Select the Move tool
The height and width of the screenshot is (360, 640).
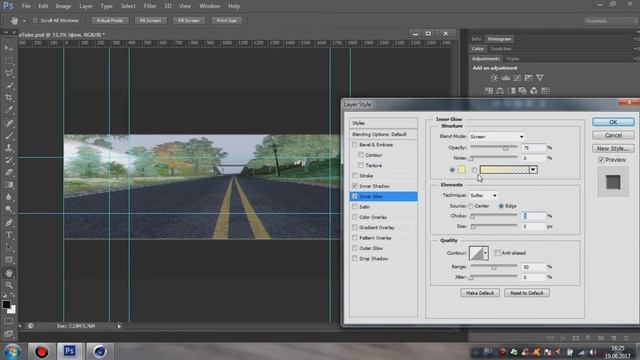click(x=9, y=48)
